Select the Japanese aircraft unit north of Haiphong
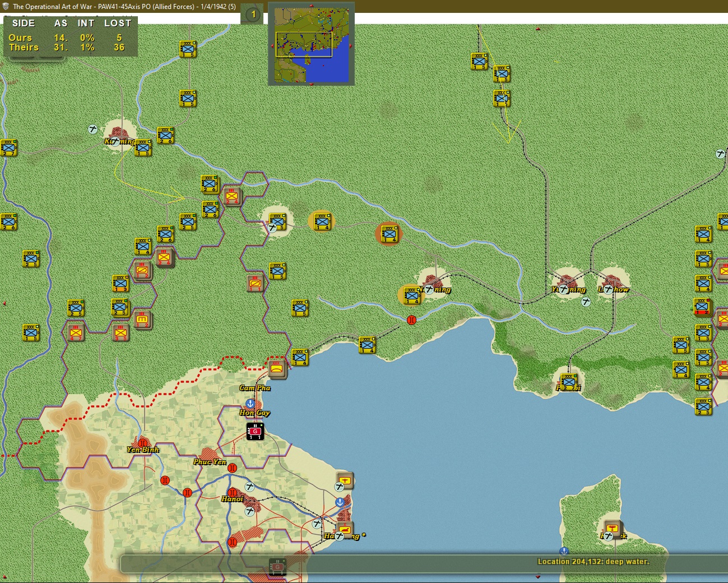The width and height of the screenshot is (728, 583). coord(345,480)
